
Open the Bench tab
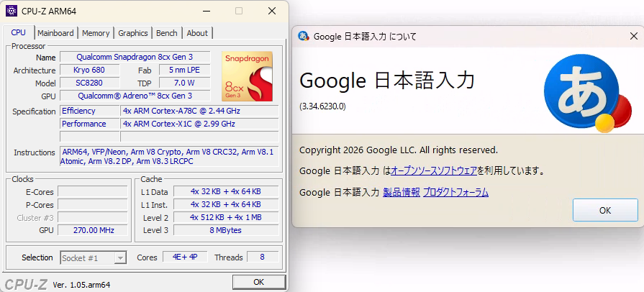click(x=167, y=33)
